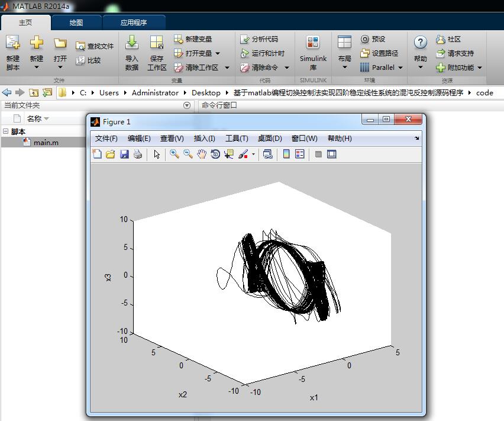Image resolution: width=504 pixels, height=421 pixels.
Task: Click Analyze Code (分析代码)
Action: coord(259,39)
